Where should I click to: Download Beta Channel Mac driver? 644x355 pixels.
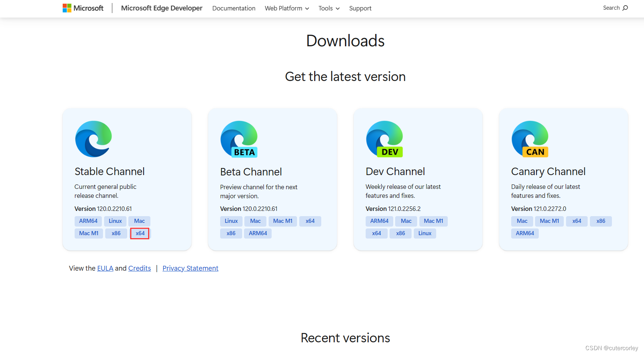[256, 221]
